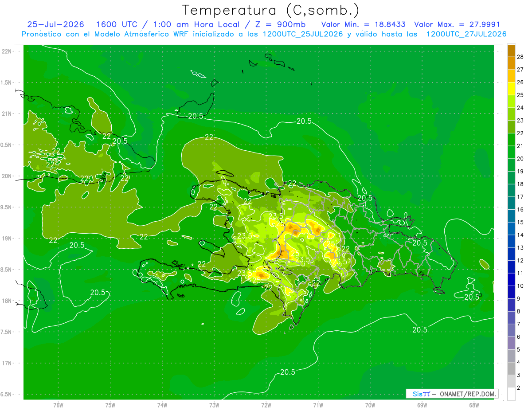Click the "72W" longitude axis label
Screen dimensions: 532x411
pos(266,405)
